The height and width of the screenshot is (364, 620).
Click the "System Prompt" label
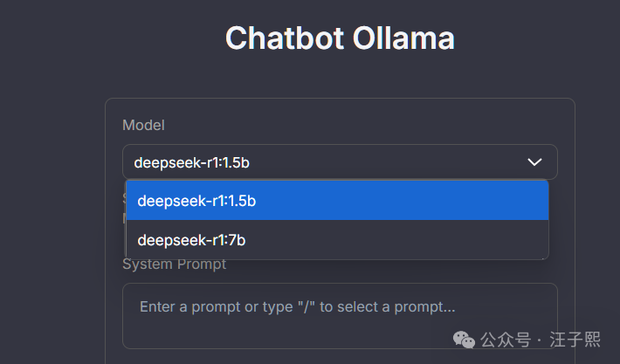point(174,264)
